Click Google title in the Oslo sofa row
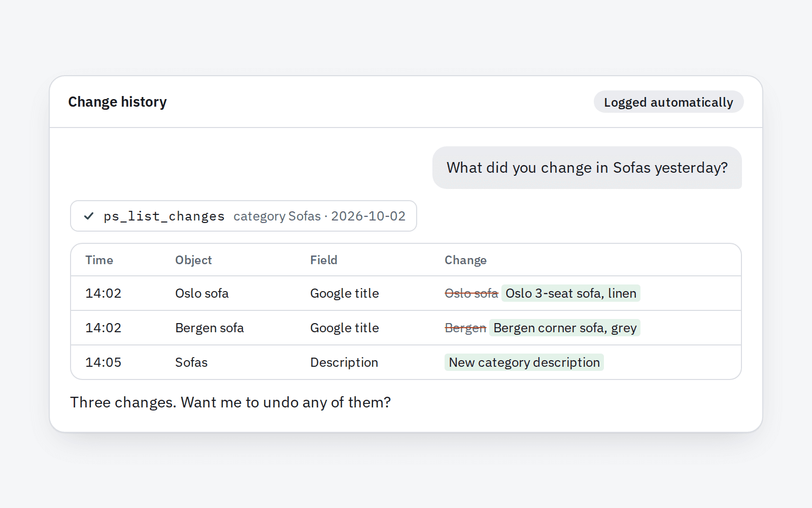812x508 pixels. pyautogui.click(x=345, y=294)
